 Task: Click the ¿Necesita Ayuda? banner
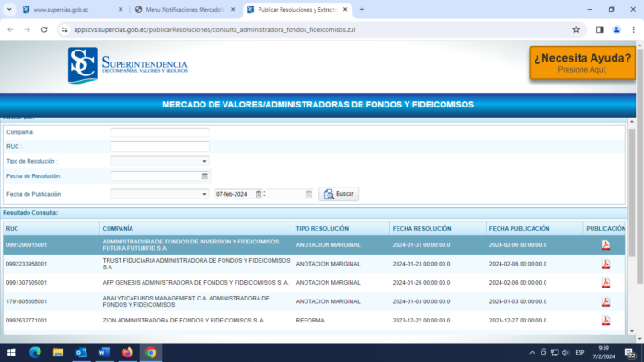(582, 62)
